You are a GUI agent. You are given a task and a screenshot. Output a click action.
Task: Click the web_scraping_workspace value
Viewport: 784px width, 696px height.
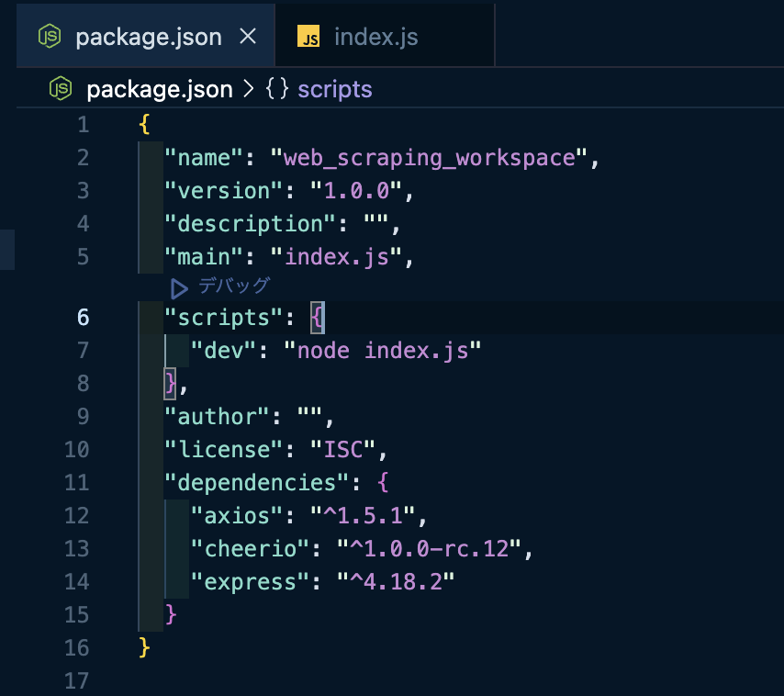tap(429, 158)
